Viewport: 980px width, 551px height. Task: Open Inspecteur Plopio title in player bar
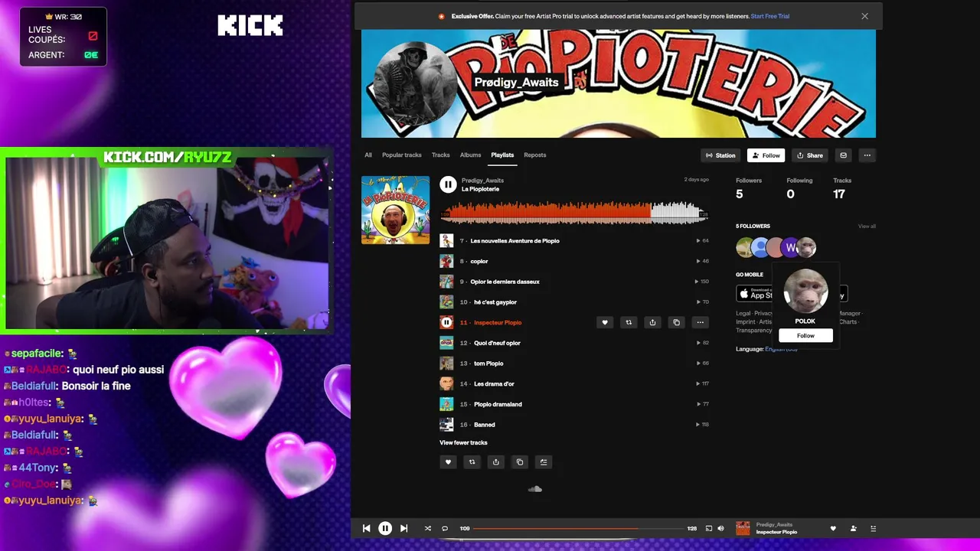pos(776,532)
